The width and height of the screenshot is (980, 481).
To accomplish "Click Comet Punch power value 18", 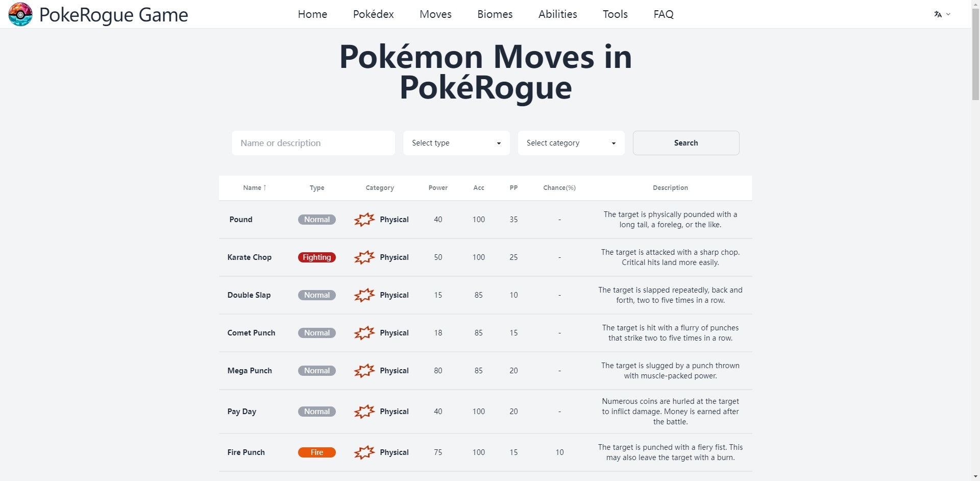I will point(438,333).
